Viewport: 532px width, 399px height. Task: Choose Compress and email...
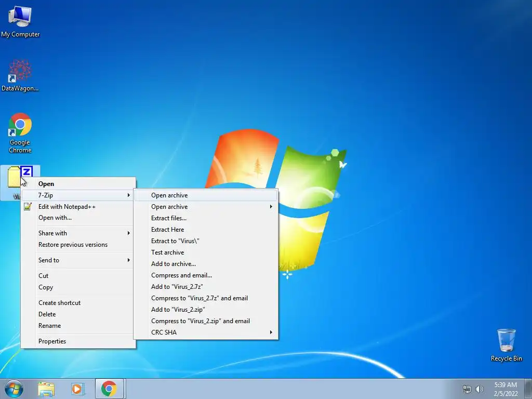click(x=206, y=275)
